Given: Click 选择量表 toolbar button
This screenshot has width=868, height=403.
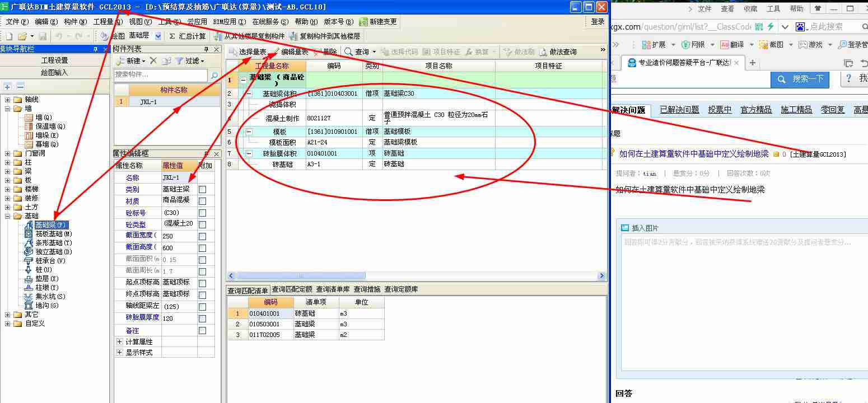Looking at the screenshot, I should click(x=248, y=51).
